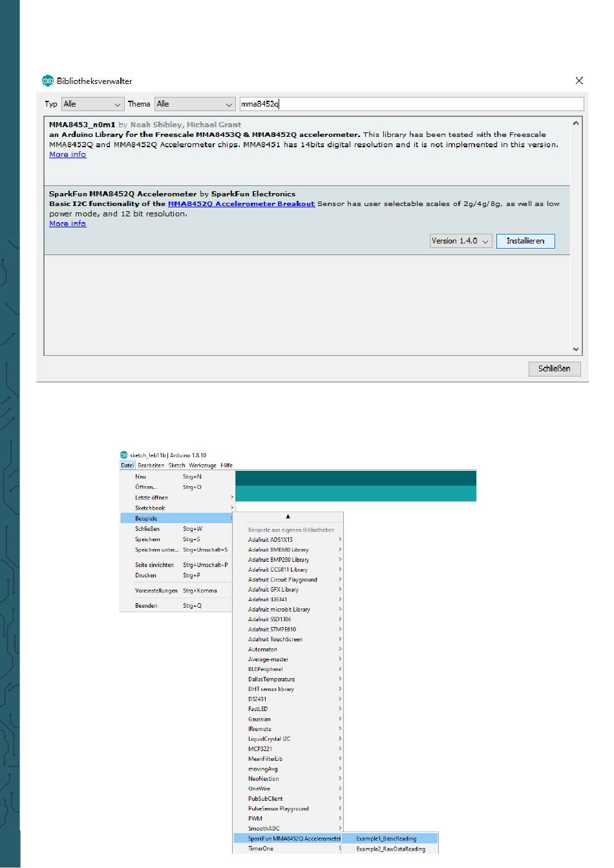Open the Sketch menu

(176, 466)
